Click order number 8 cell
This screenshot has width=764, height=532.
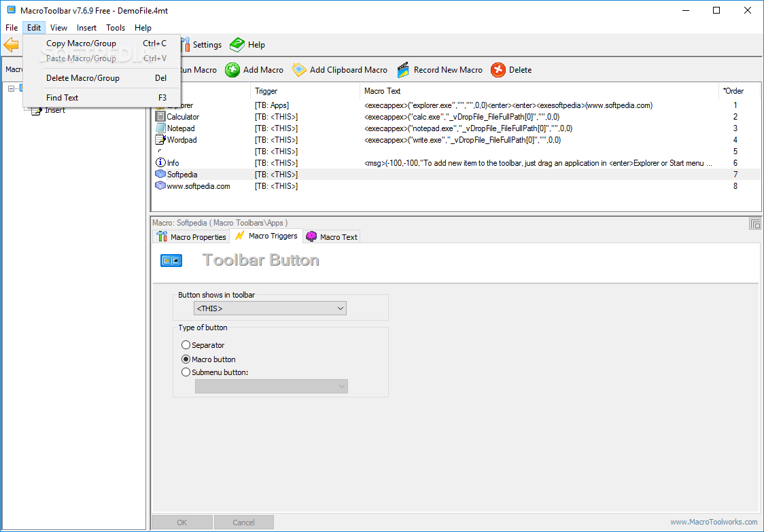735,186
